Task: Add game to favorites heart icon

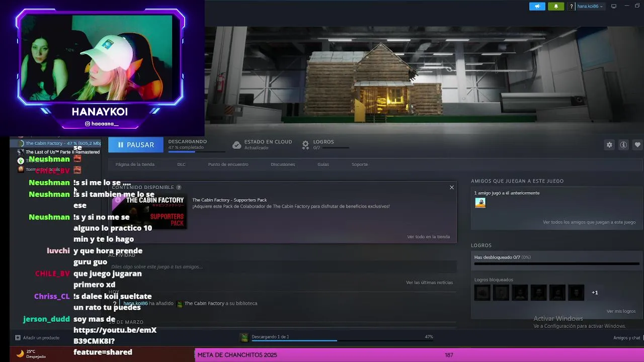Action: tap(637, 145)
